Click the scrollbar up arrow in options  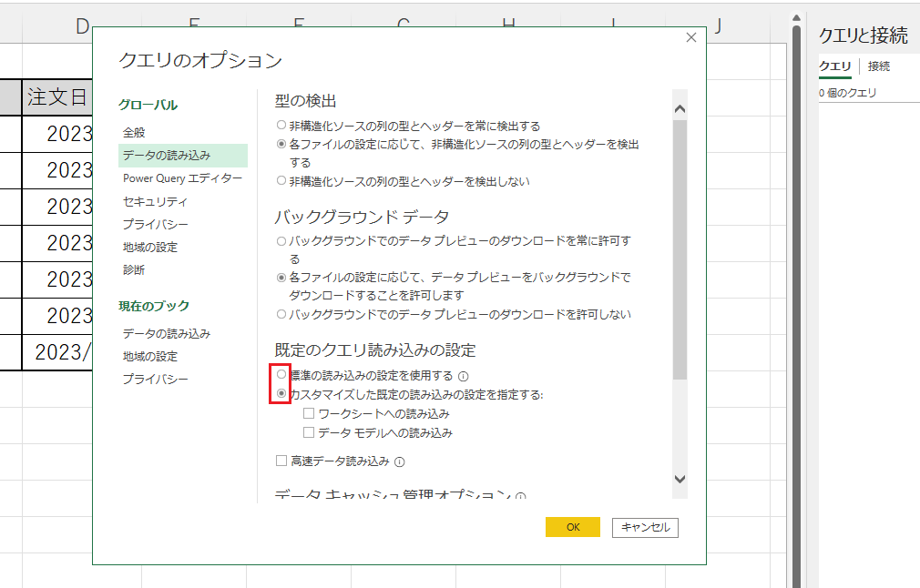tap(680, 109)
